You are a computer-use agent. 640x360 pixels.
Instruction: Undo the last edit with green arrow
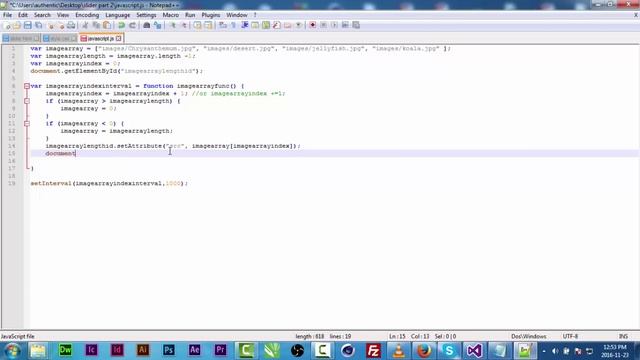click(122, 25)
